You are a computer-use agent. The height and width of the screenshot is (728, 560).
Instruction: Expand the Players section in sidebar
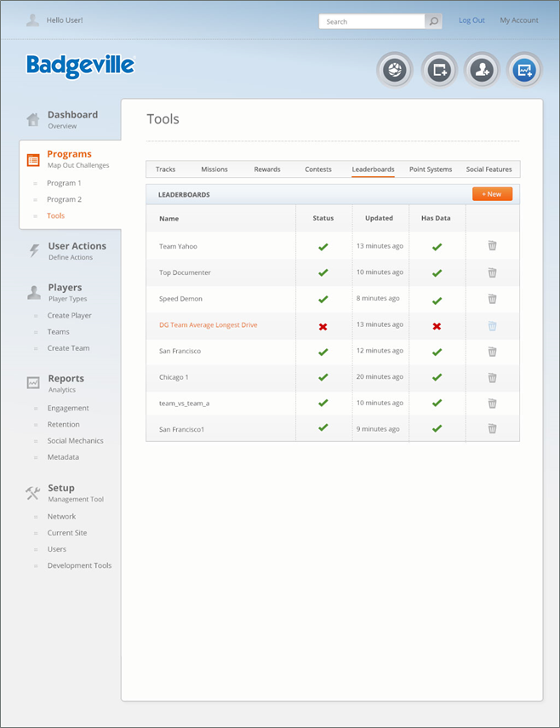coord(65,288)
